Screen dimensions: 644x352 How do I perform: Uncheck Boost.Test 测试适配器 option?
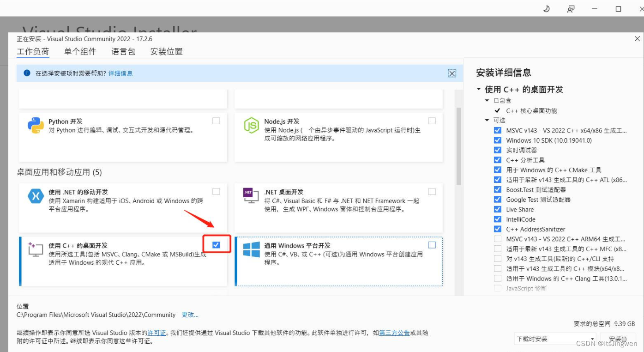[x=497, y=189]
